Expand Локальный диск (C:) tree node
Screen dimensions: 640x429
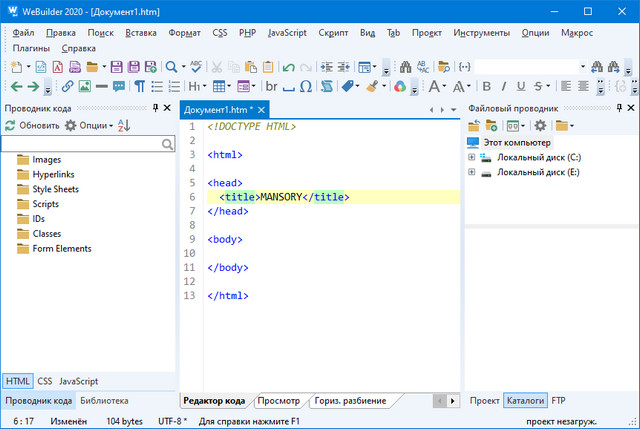point(472,158)
